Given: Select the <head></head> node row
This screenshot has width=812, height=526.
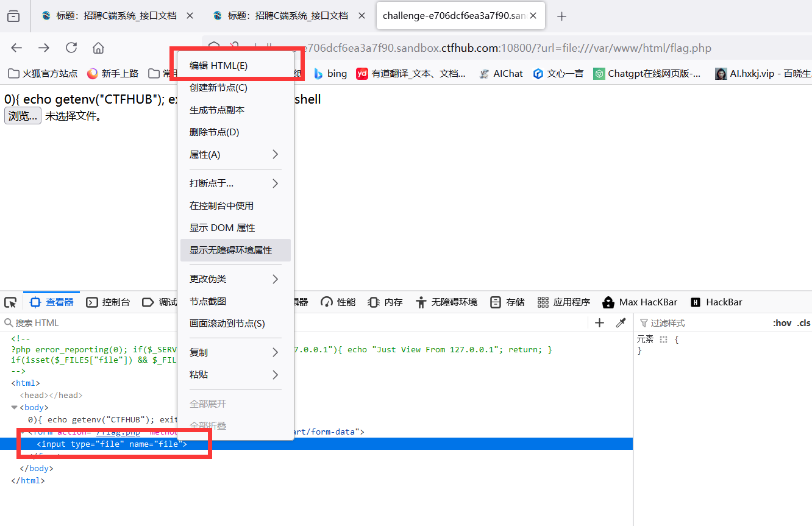Looking at the screenshot, I should (316, 396).
